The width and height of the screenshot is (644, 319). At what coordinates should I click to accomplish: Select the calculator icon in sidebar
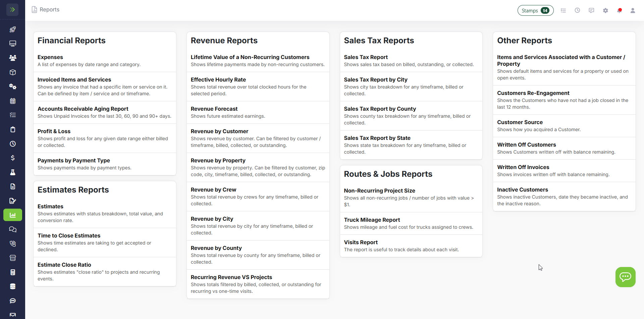tap(12, 272)
